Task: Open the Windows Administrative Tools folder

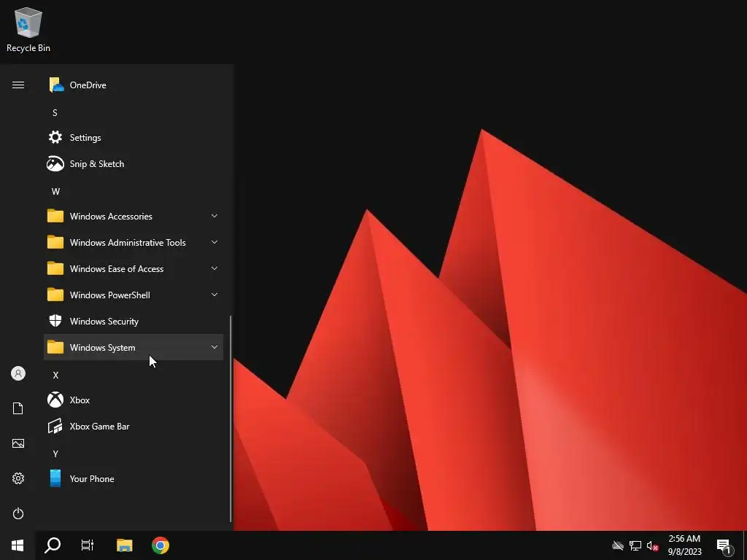Action: (x=133, y=242)
